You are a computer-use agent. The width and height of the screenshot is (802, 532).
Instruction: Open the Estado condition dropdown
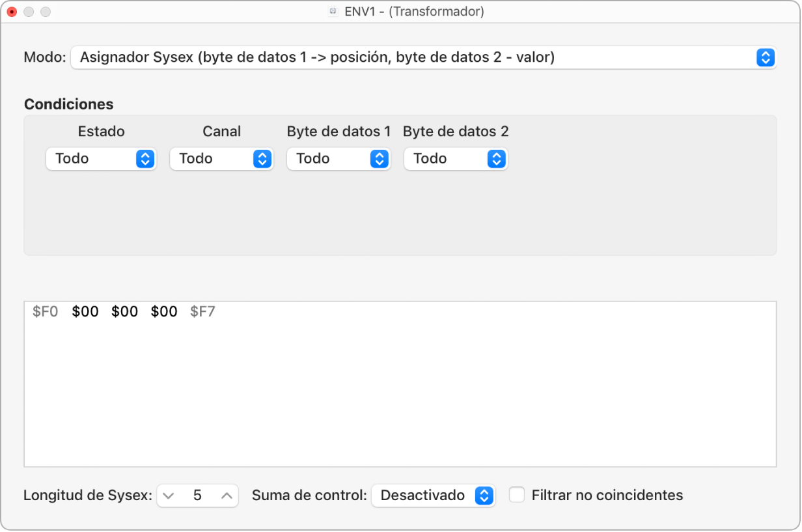pyautogui.click(x=101, y=158)
